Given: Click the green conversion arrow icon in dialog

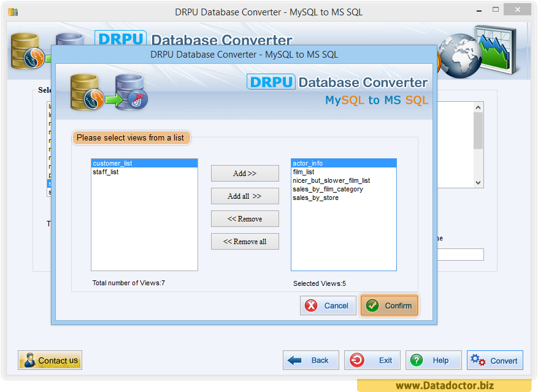Looking at the screenshot, I should tap(114, 100).
